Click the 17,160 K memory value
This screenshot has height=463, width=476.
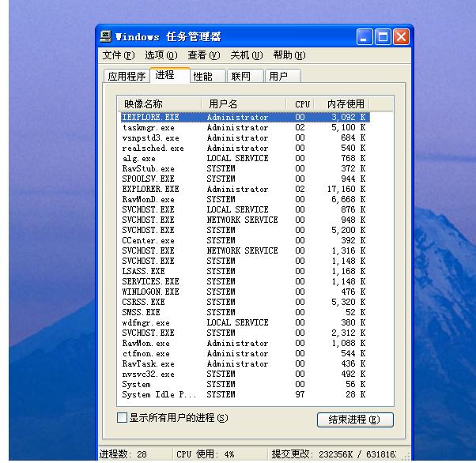(x=346, y=189)
